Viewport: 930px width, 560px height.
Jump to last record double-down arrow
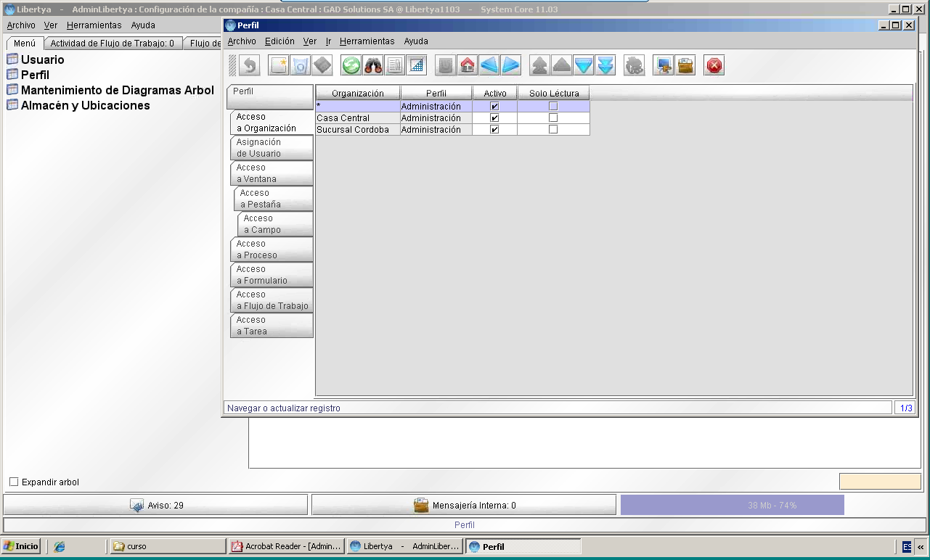605,65
